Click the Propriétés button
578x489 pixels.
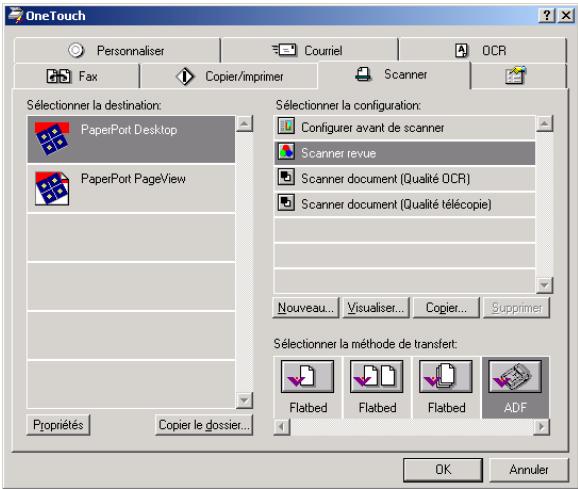[x=58, y=425]
